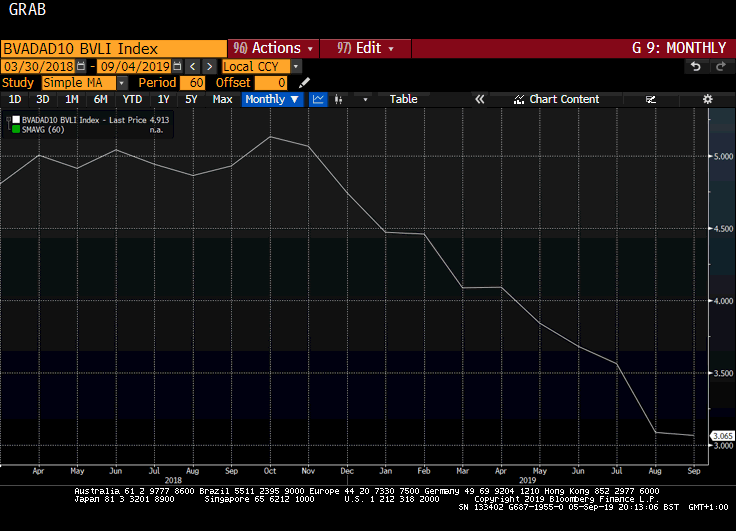Collapse the panel with the double chevron
This screenshot has width=736, height=531.
point(479,99)
